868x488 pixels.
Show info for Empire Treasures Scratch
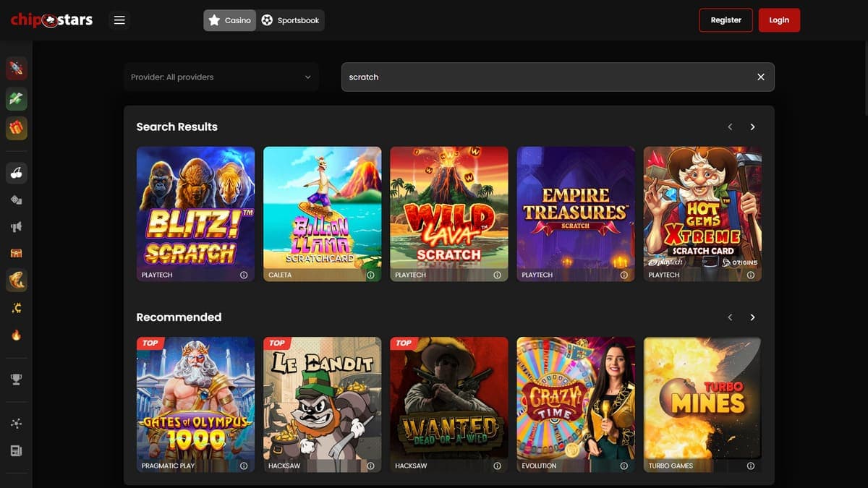click(x=624, y=275)
